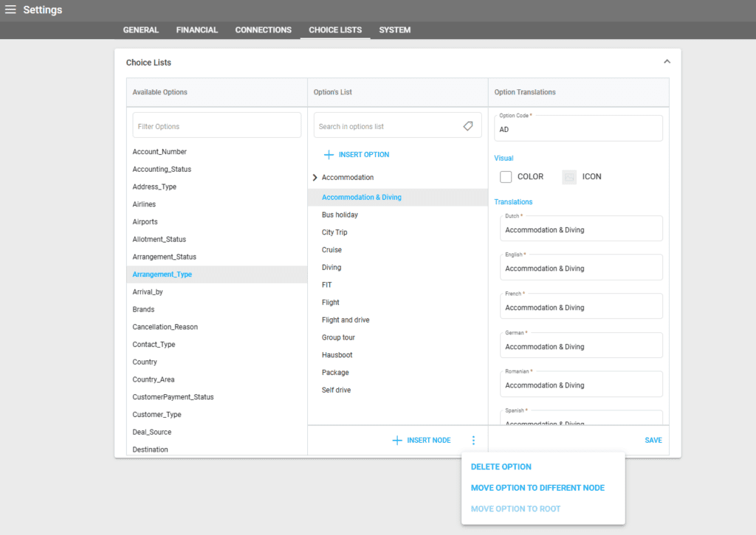
Task: Edit the German translation field
Action: click(581, 347)
